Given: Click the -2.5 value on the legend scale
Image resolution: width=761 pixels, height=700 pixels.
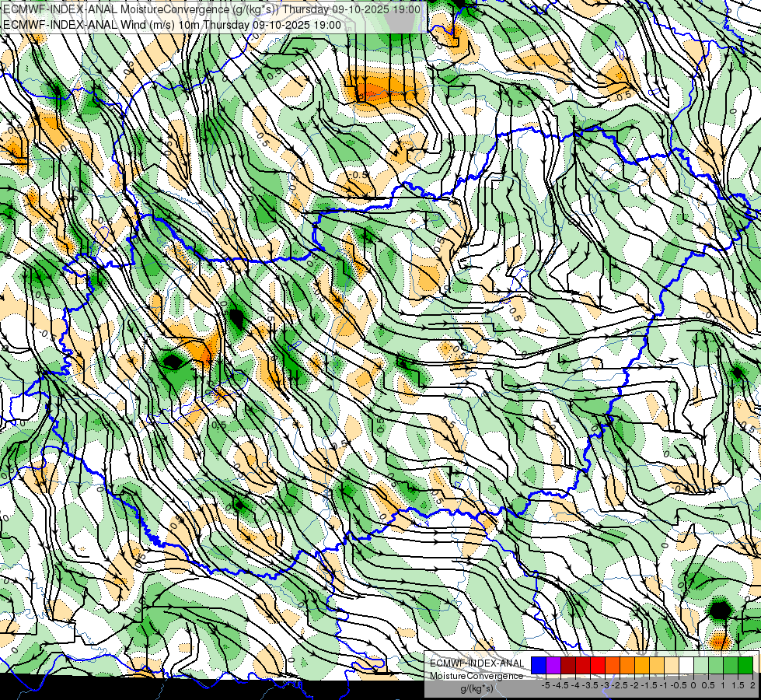Looking at the screenshot, I should pyautogui.click(x=620, y=685).
